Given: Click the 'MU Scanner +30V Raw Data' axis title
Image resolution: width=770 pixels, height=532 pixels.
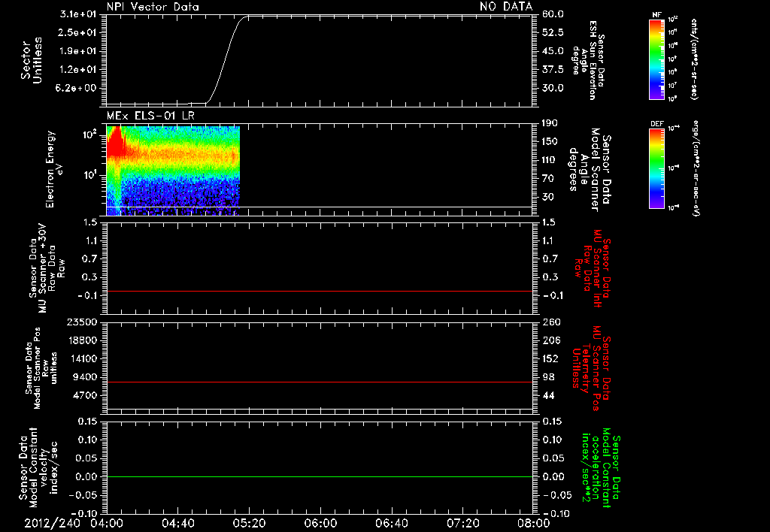Looking at the screenshot, I should pos(47,268).
